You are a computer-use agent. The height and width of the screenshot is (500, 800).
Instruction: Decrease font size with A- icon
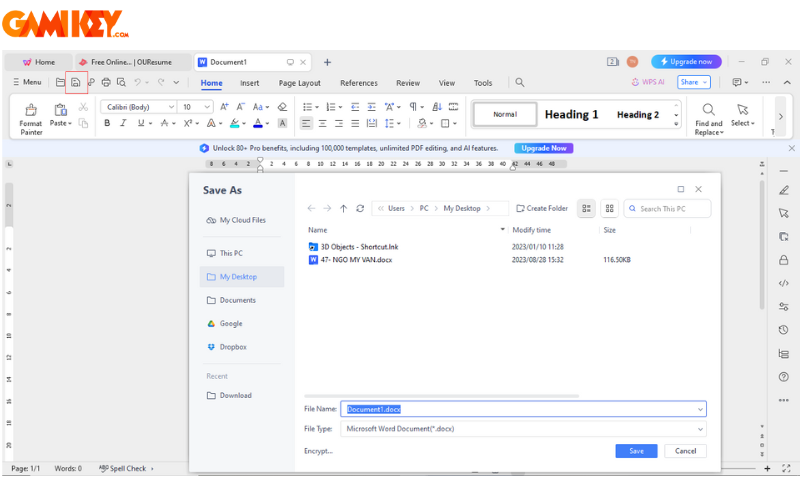tap(241, 107)
